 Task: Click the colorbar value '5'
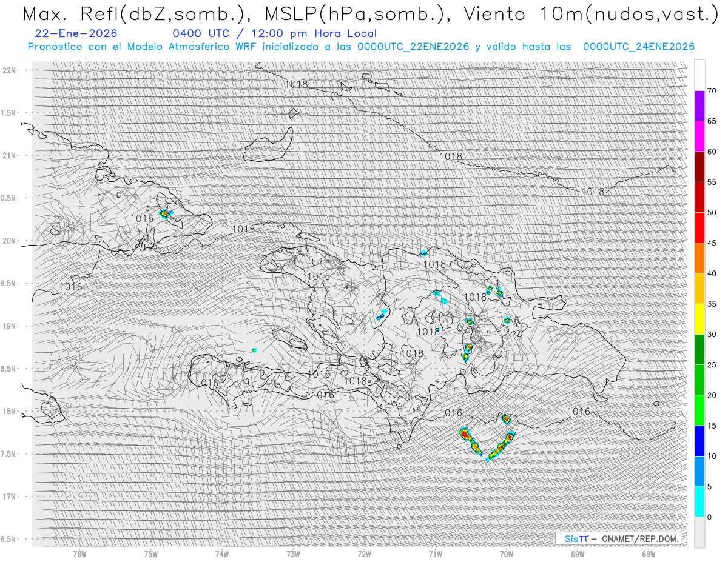pos(709,486)
